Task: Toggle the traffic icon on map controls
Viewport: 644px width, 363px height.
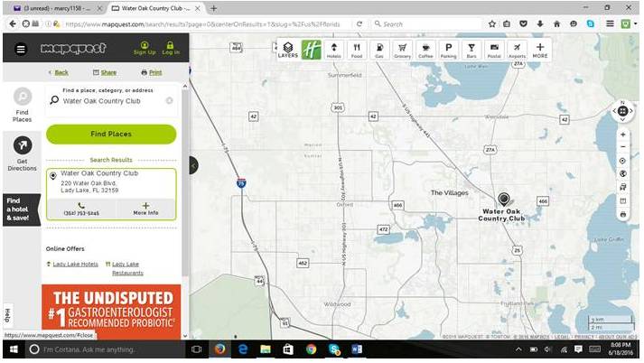Action: coord(623,187)
